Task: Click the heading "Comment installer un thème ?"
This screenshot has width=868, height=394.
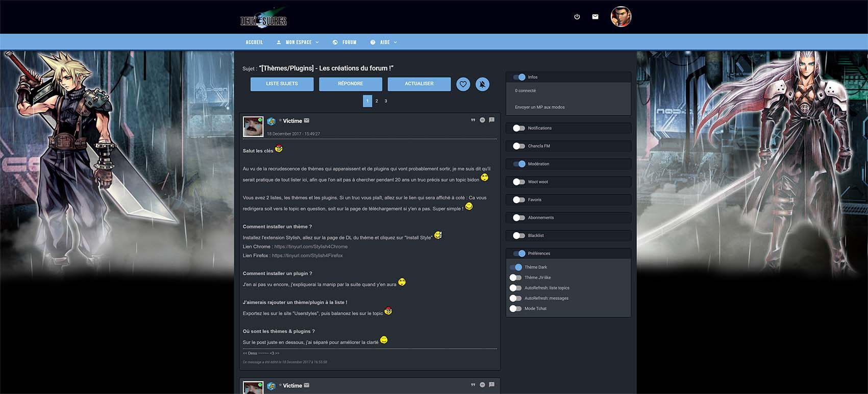Action: (x=277, y=227)
